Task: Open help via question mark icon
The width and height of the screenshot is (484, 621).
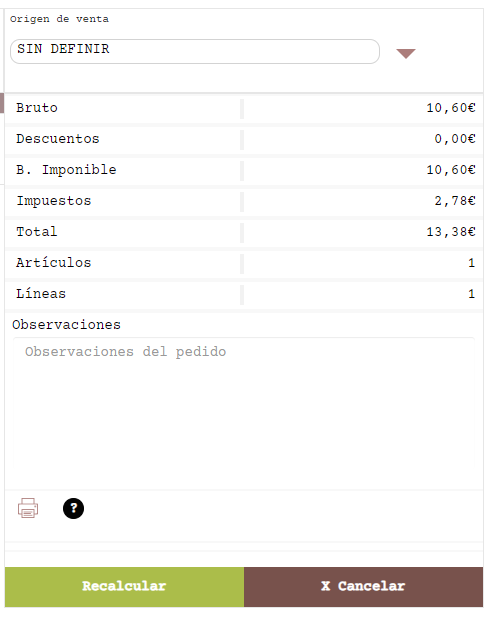Action: 73,509
